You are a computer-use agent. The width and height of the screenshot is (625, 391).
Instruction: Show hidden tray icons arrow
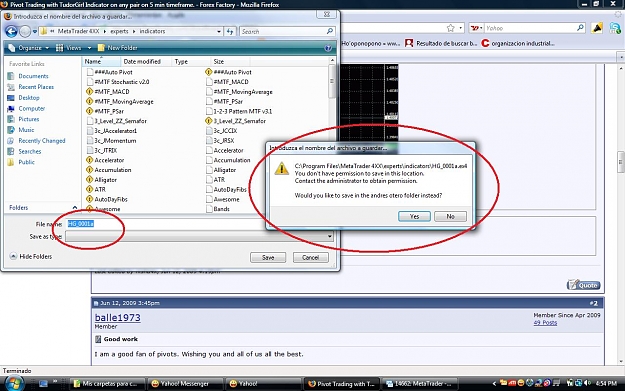click(494, 383)
